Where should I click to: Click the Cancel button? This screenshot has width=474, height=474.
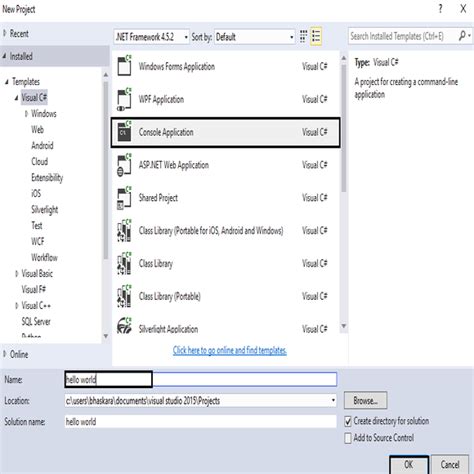[450, 464]
